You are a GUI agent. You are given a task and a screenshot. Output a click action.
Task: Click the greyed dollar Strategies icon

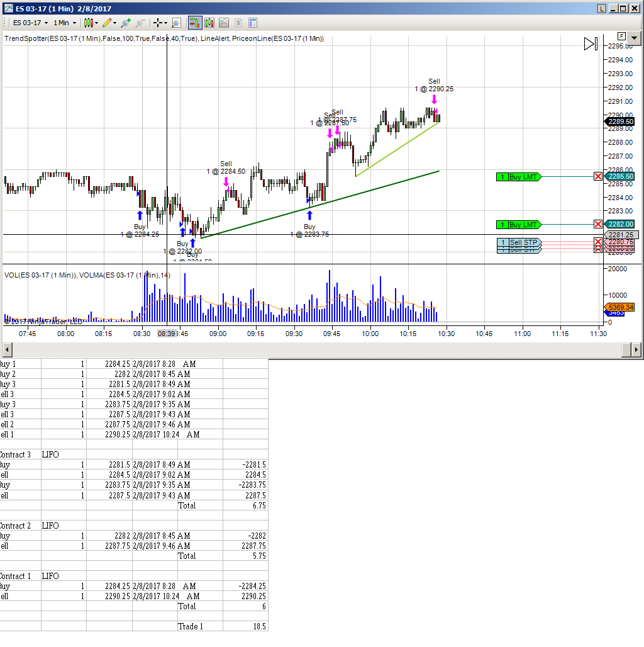coord(238,23)
